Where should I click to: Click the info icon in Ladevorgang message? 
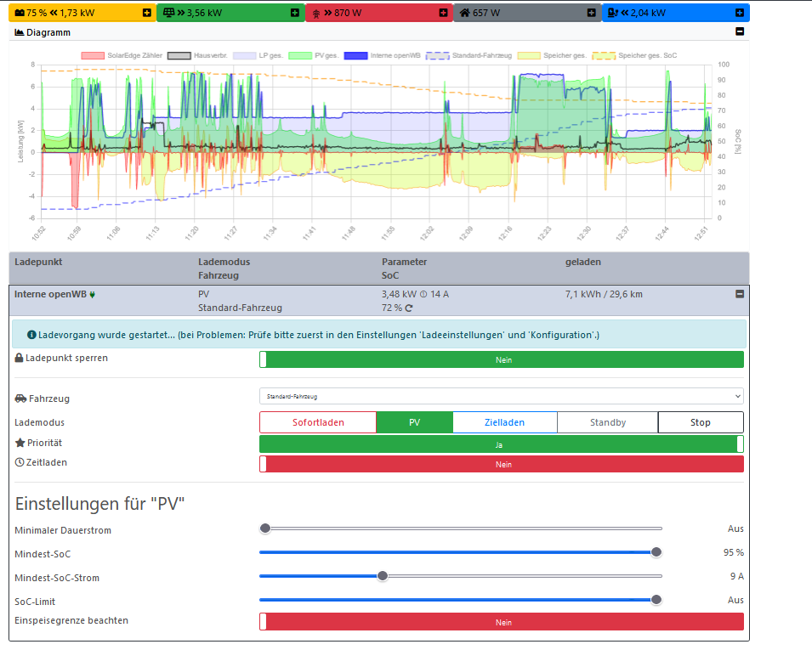[x=31, y=335]
